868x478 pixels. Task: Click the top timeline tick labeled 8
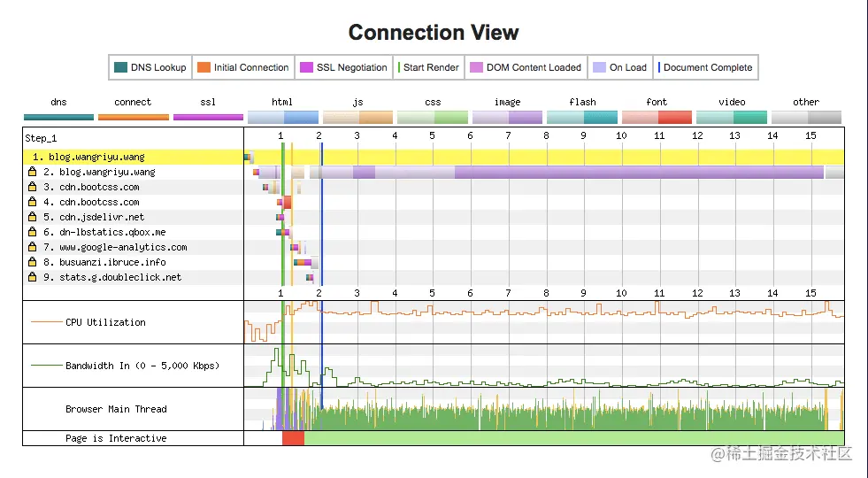546,135
